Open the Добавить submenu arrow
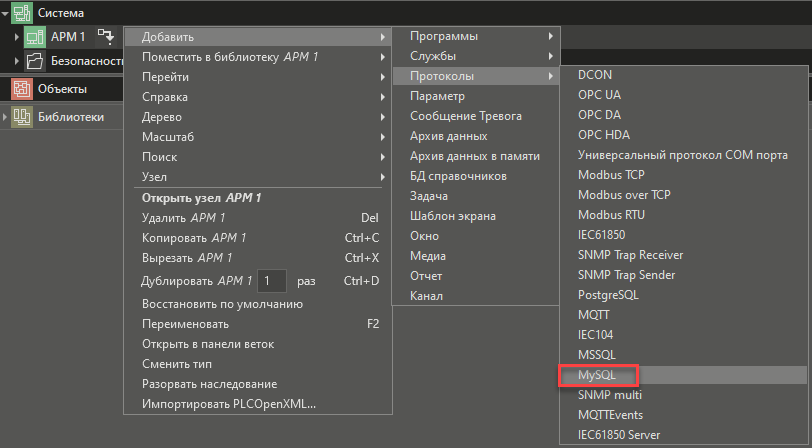 pyautogui.click(x=382, y=37)
